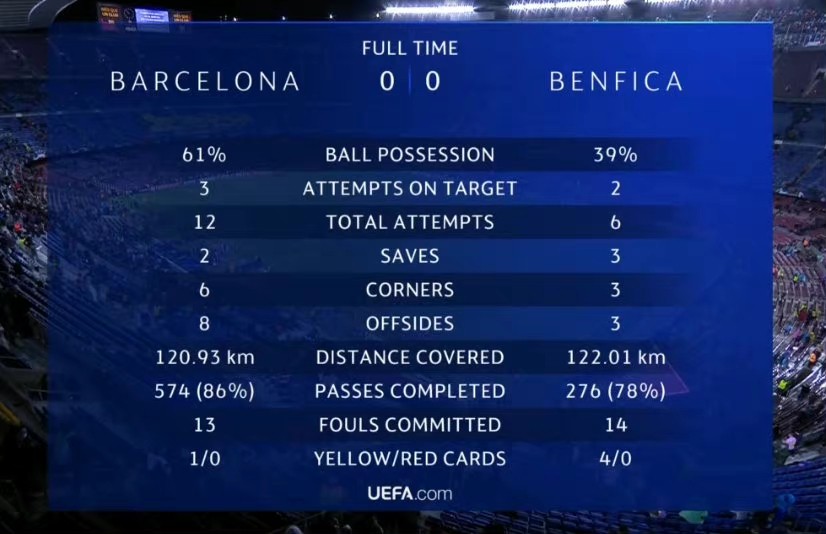826x534 pixels.
Task: Click the FOULS COMMITTED label
Action: click(x=410, y=424)
